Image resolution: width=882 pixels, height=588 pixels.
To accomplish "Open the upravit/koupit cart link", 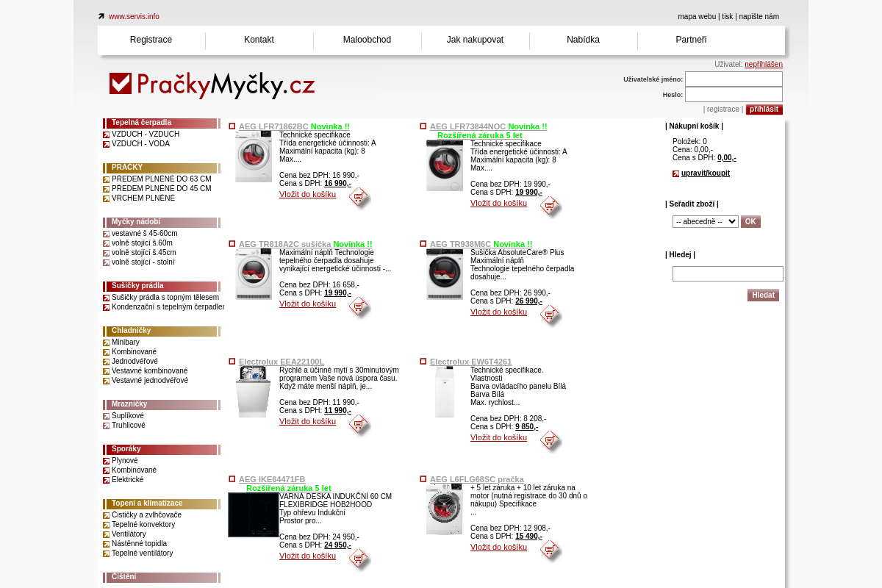I will [x=705, y=173].
